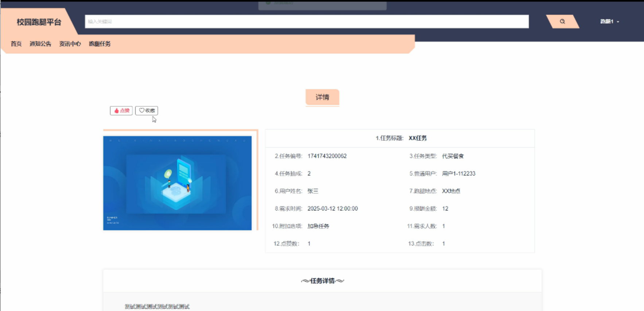Image resolution: width=644 pixels, height=311 pixels.
Task: Focus the keyword search input field
Action: (x=307, y=22)
